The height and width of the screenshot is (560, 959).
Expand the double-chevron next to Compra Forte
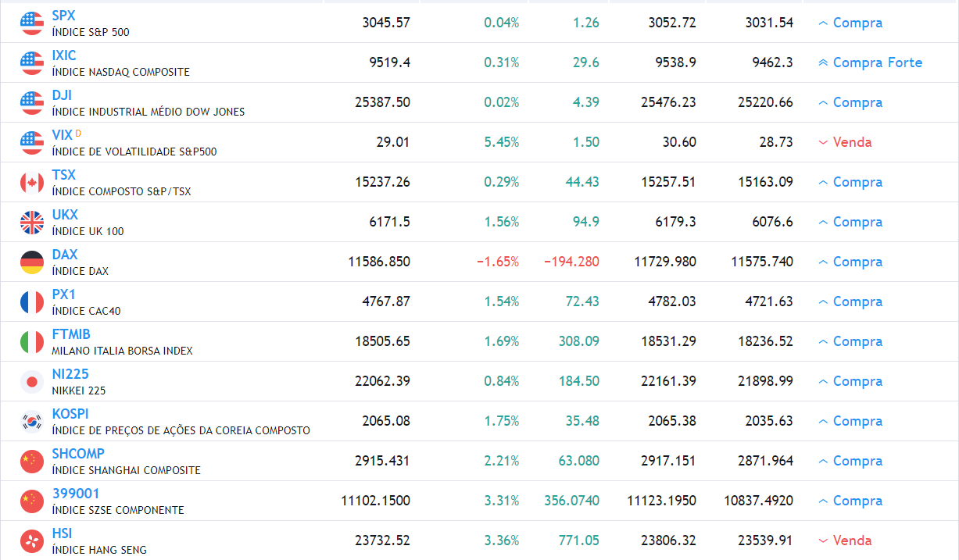point(821,62)
